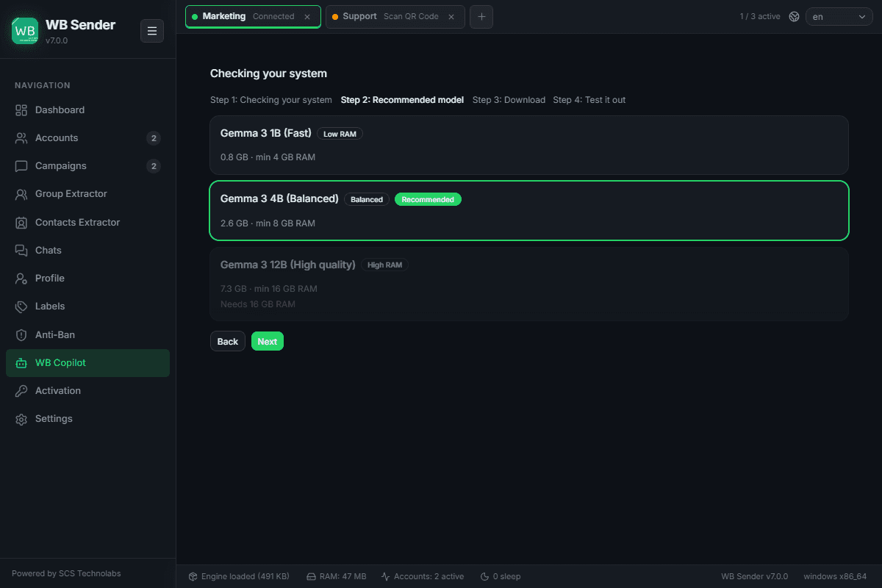Viewport: 882px width, 588px height.
Task: Click the Accounts activity pulse icon
Action: tap(385, 576)
